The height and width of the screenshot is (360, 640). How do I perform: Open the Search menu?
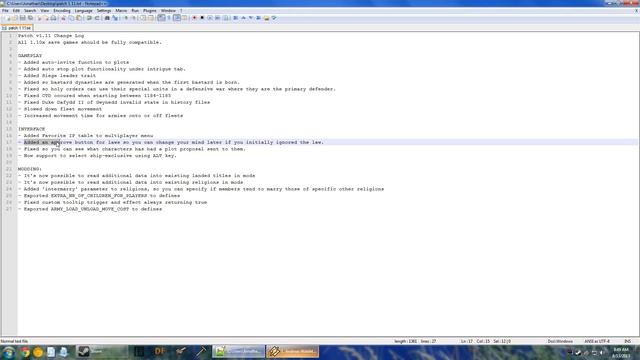click(30, 11)
